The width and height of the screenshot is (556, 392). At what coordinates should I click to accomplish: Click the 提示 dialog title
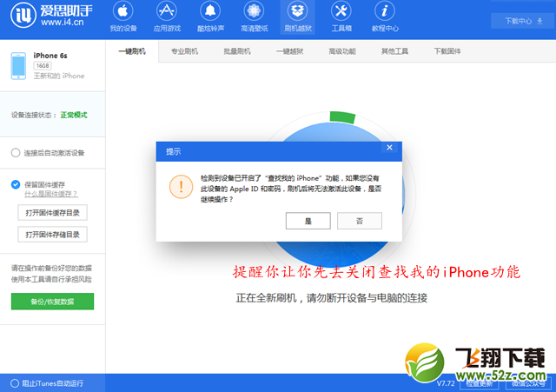point(174,151)
